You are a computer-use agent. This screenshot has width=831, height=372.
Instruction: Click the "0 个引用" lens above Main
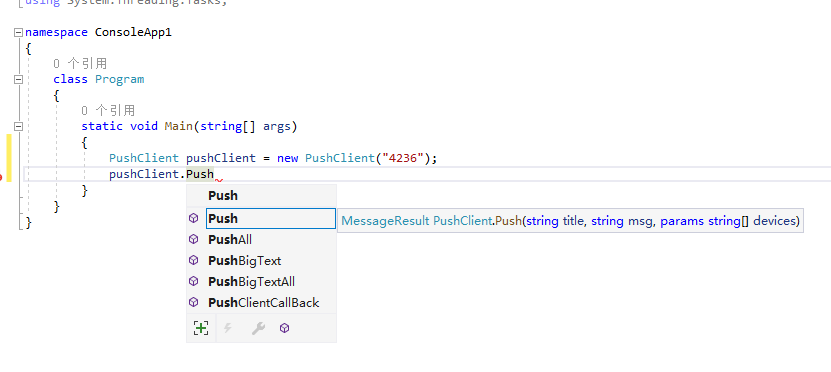pos(108,111)
